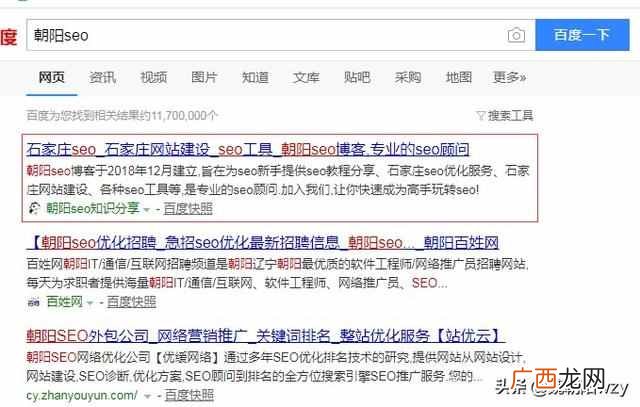Click the snippet text starting 朝阳SEO网络优化公司
The image size is (640, 407).
click(275, 367)
